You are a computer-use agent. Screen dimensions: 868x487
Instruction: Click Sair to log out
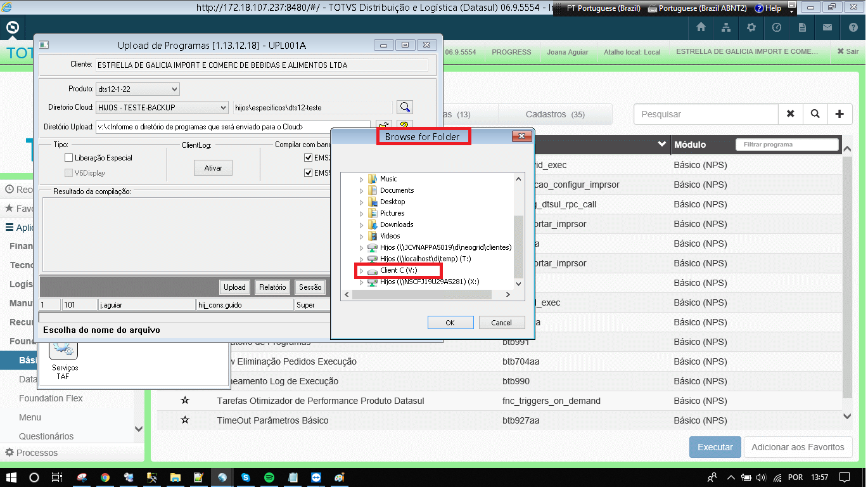848,52
